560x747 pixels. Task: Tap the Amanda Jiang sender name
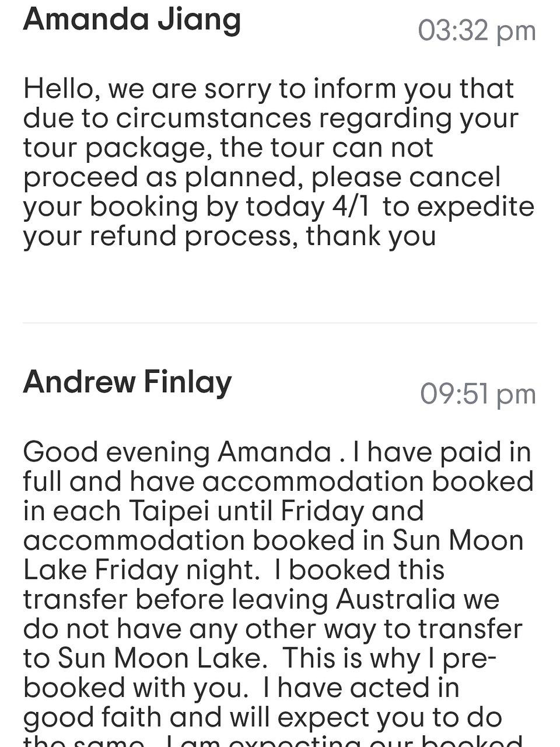click(x=132, y=20)
